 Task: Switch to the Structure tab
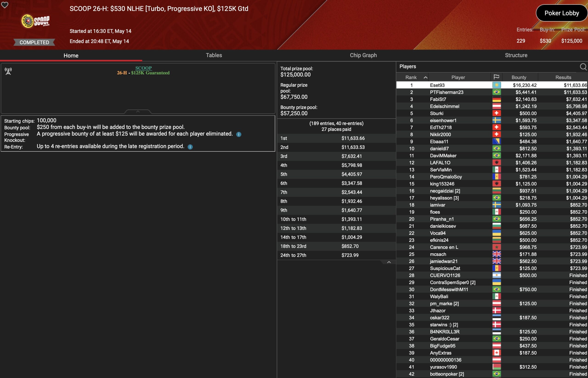(x=516, y=55)
